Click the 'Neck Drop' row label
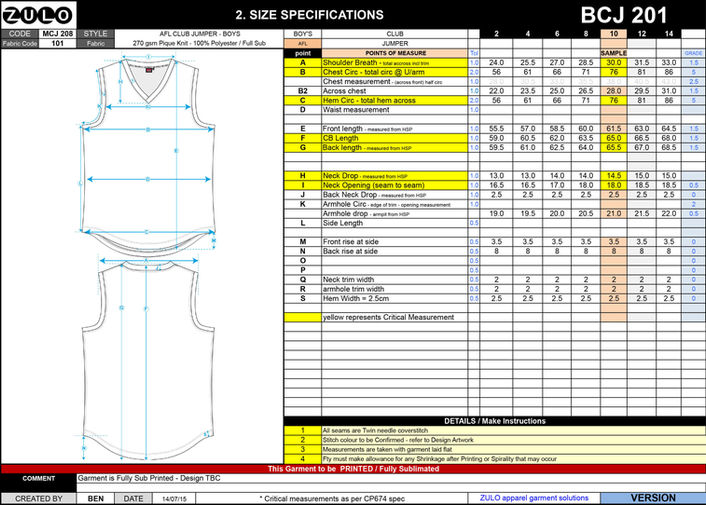This screenshot has height=505, width=706. coord(395,176)
